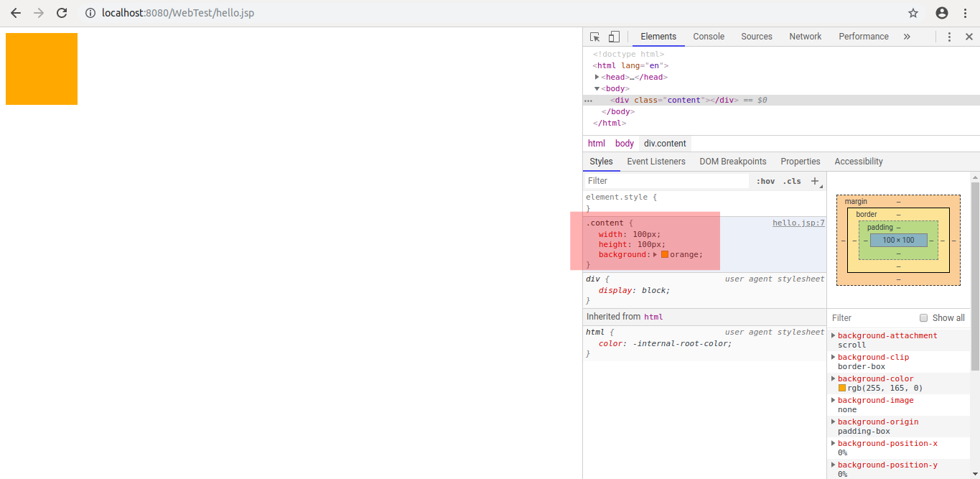
Task: Select the Styles sub-tab
Action: click(x=601, y=162)
